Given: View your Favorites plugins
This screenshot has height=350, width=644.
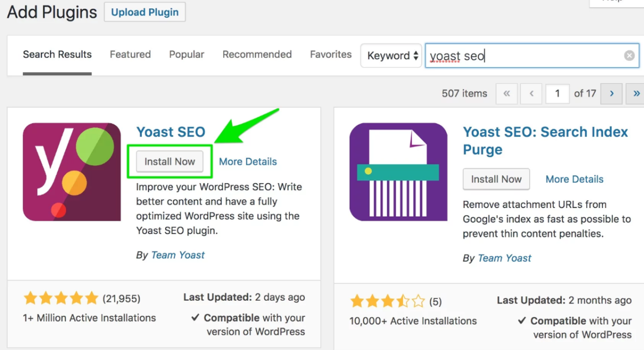Looking at the screenshot, I should (330, 54).
